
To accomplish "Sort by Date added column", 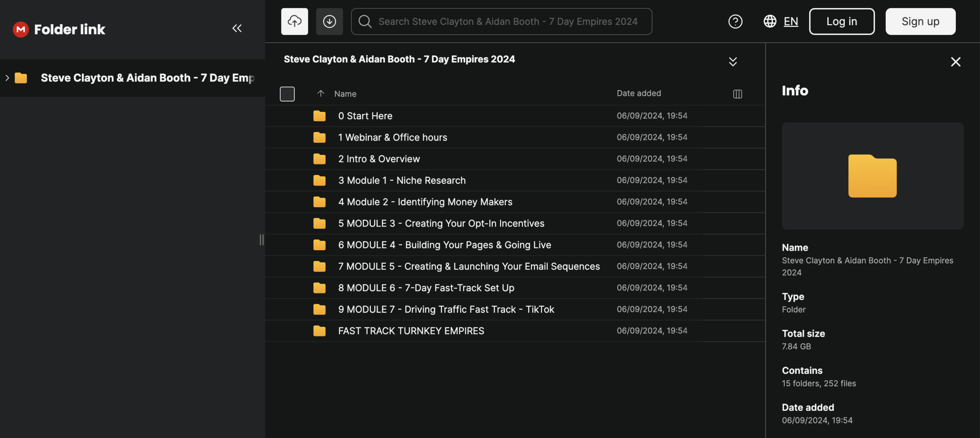I will point(639,94).
